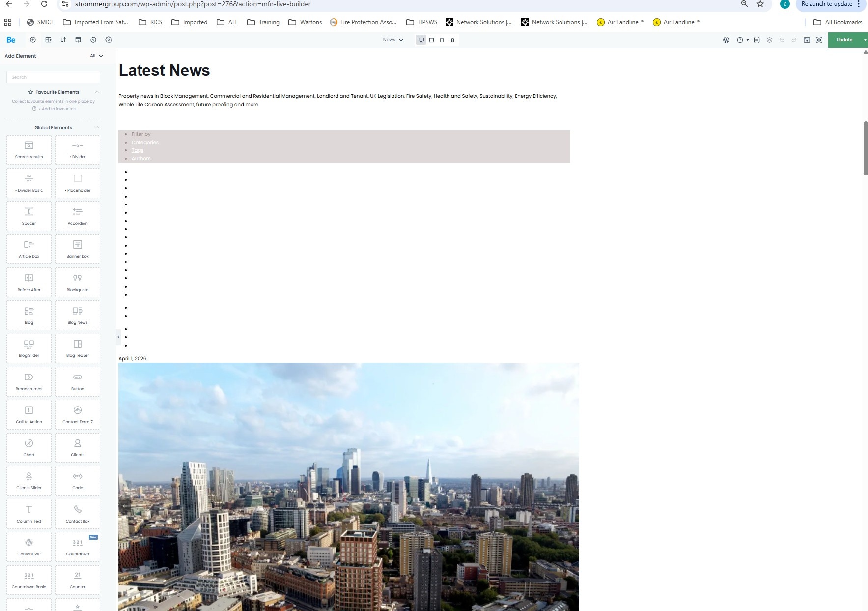
Task: Open the All elements filter dropdown
Action: click(x=96, y=56)
